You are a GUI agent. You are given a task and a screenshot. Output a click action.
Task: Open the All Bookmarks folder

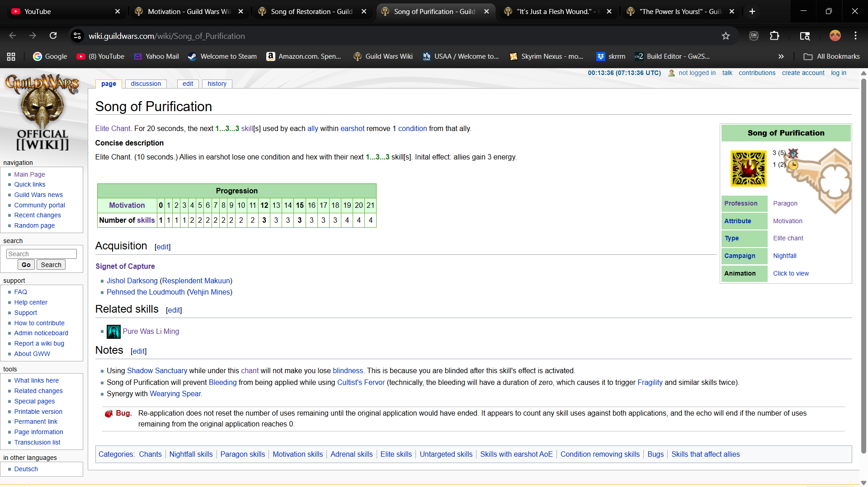click(x=832, y=56)
